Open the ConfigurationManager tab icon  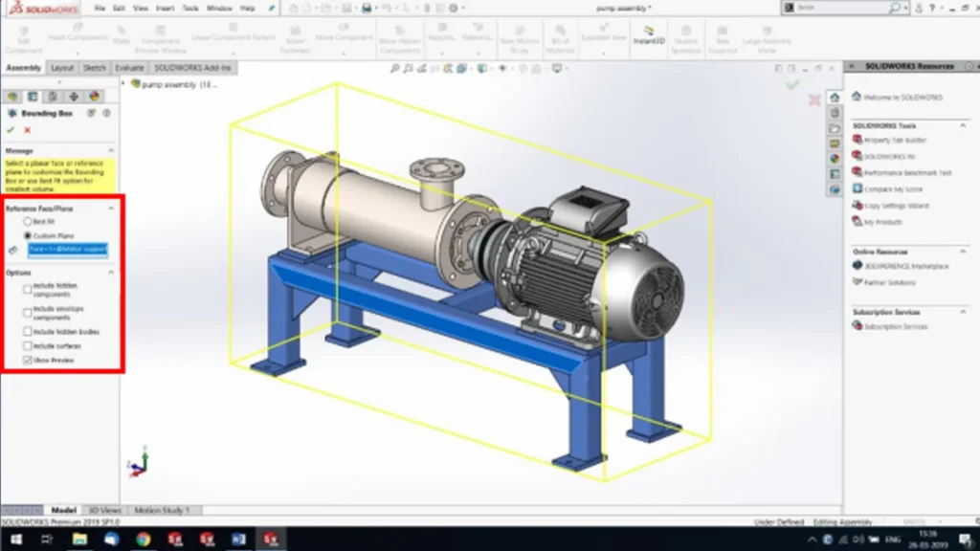54,97
